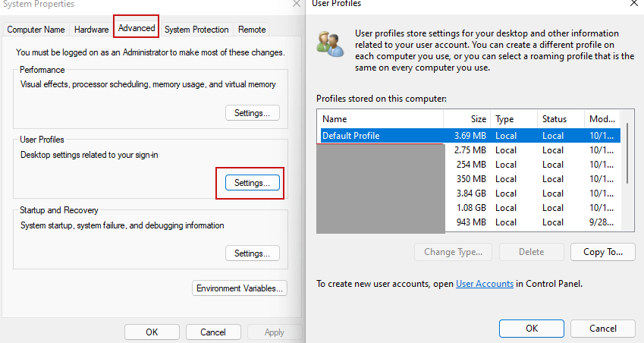Confirm User Profiles dialog with OK
Screen dimensions: 644x343
[x=532, y=329]
